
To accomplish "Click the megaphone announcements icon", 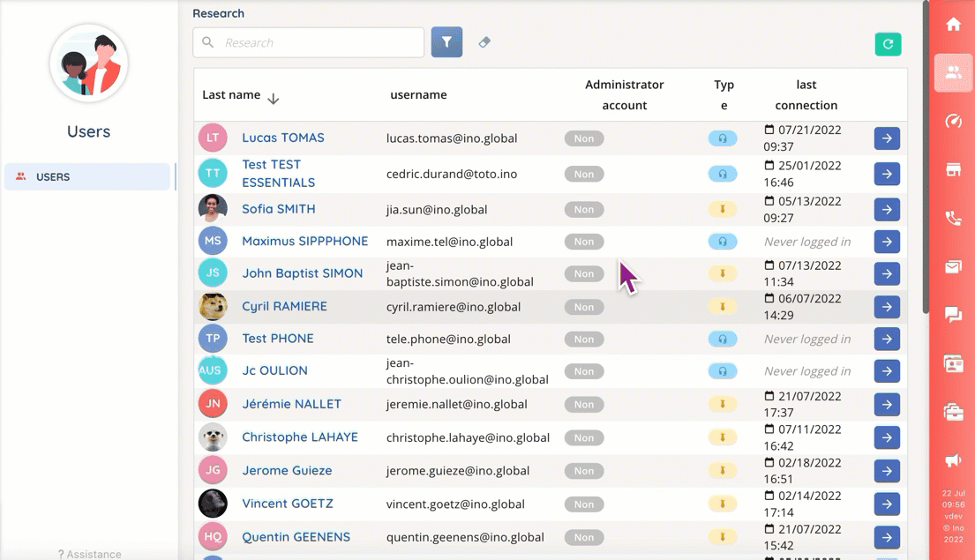I will point(953,460).
